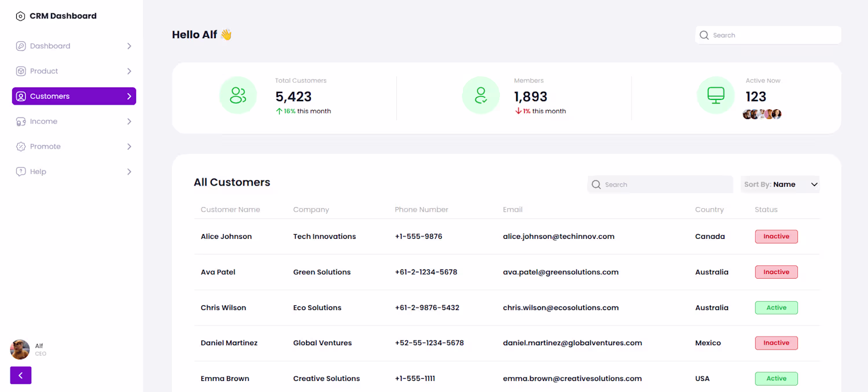Click the Active Now monitor icon
Image resolution: width=868 pixels, height=392 pixels.
pos(716,95)
